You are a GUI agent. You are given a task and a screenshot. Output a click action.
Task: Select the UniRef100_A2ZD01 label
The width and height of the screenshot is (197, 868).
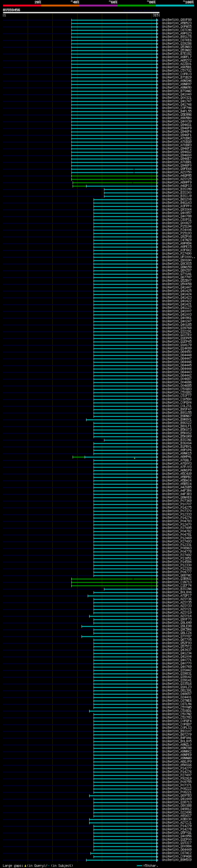[x=177, y=64]
